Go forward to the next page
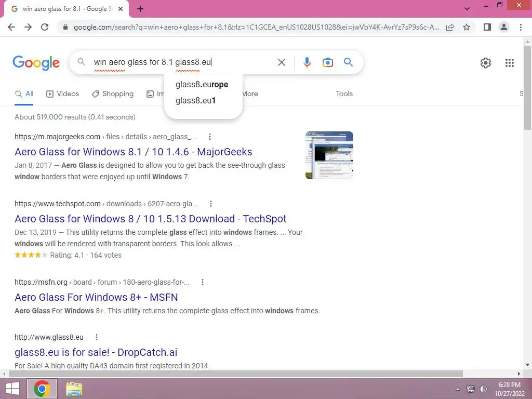This screenshot has width=532, height=399. pyautogui.click(x=28, y=27)
